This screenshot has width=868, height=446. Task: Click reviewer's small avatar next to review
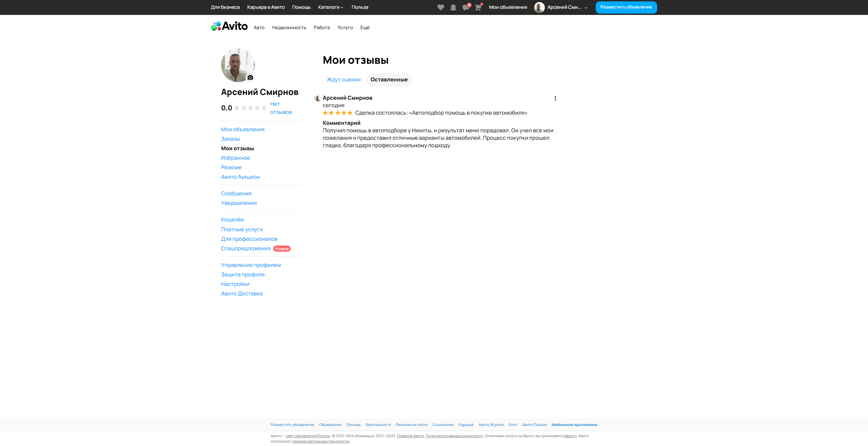click(x=318, y=98)
